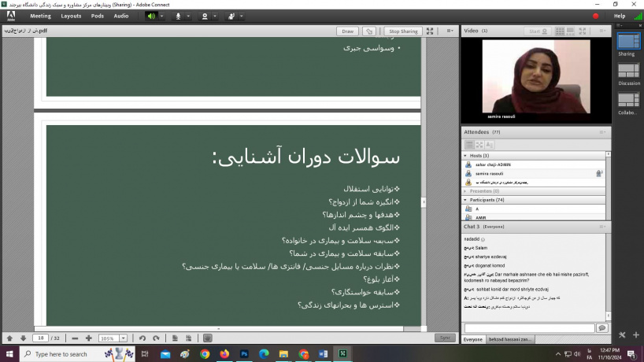
Task: Open the Help menu
Action: [620, 16]
